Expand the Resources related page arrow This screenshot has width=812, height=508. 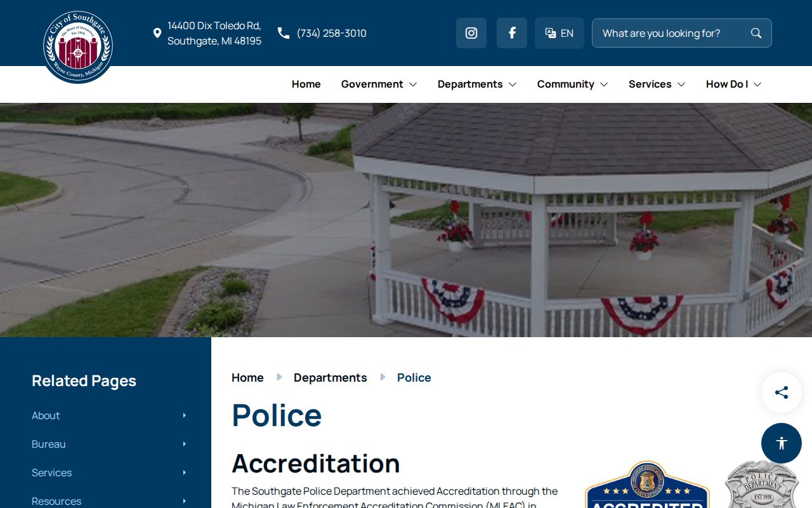[x=185, y=501]
